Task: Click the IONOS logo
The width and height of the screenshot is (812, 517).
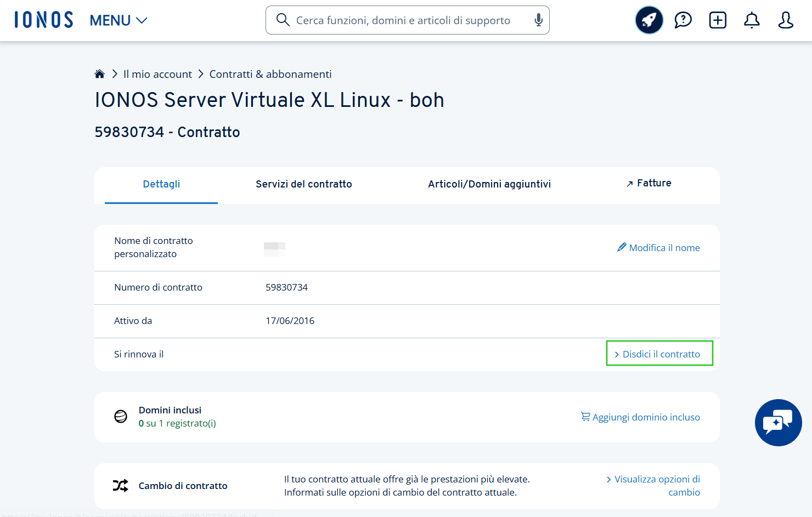Action: [44, 20]
